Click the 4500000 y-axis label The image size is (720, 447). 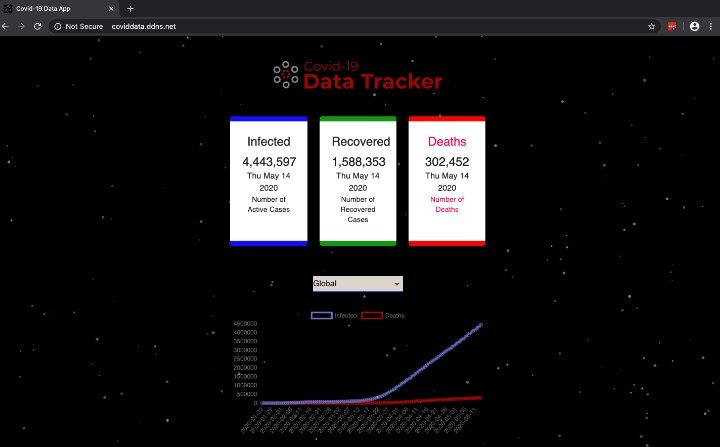coord(245,323)
